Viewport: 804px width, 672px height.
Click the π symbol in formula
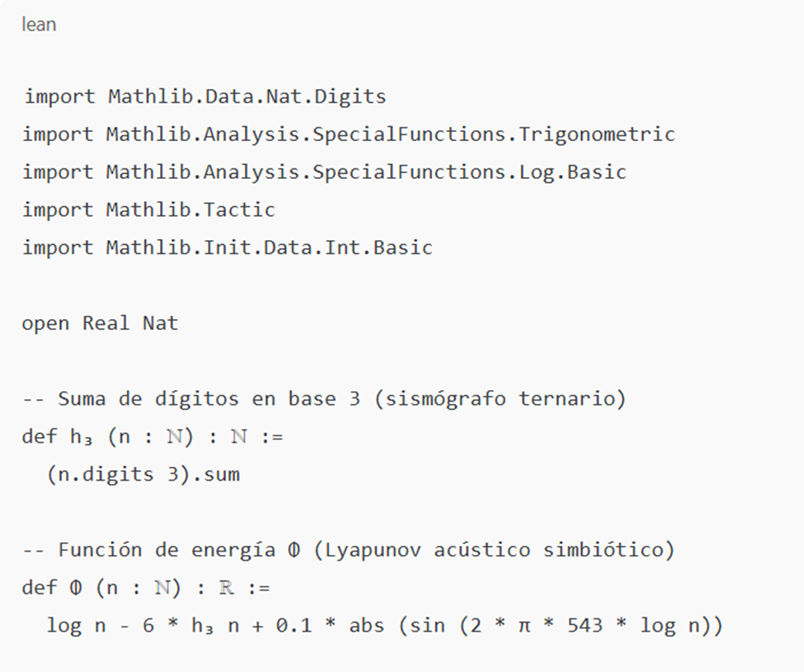click(524, 626)
